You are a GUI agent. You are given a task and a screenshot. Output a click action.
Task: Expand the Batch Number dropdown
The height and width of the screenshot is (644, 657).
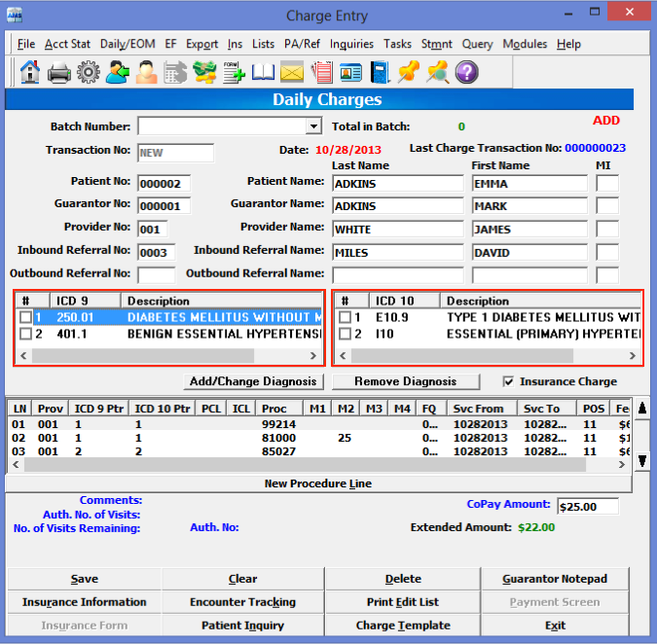313,126
